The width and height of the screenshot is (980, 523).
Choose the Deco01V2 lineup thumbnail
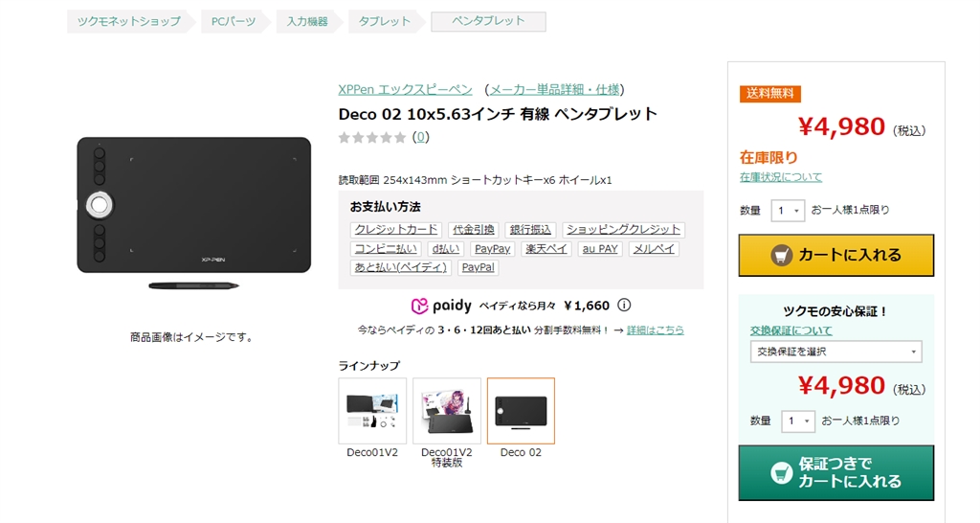[372, 411]
